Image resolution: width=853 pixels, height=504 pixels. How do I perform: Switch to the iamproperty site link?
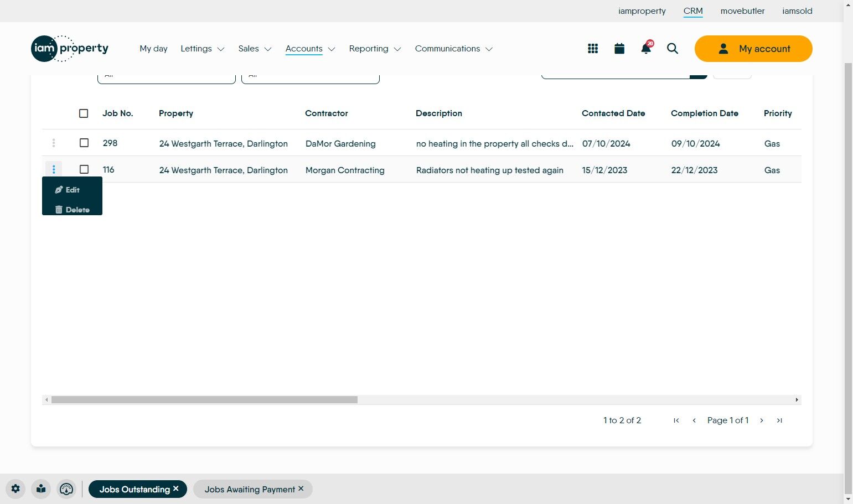[642, 11]
